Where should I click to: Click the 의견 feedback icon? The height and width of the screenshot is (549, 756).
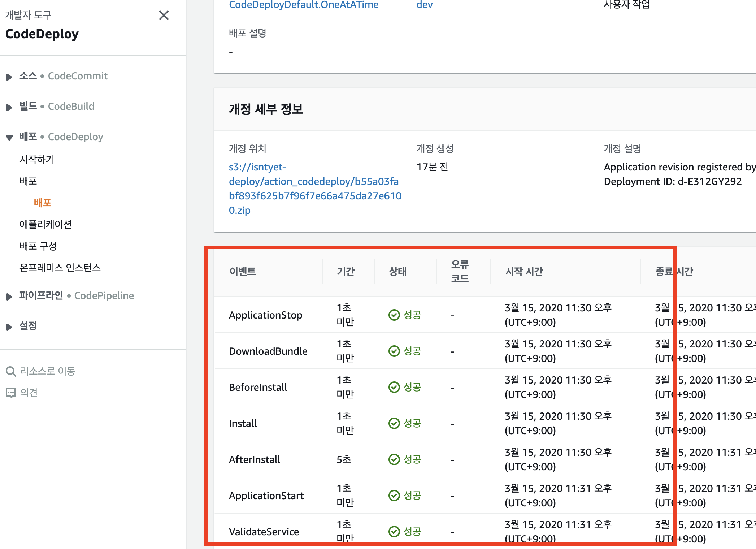pos(11,393)
